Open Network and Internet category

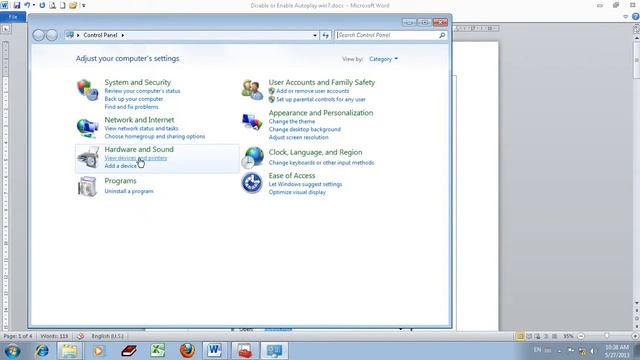pos(139,120)
